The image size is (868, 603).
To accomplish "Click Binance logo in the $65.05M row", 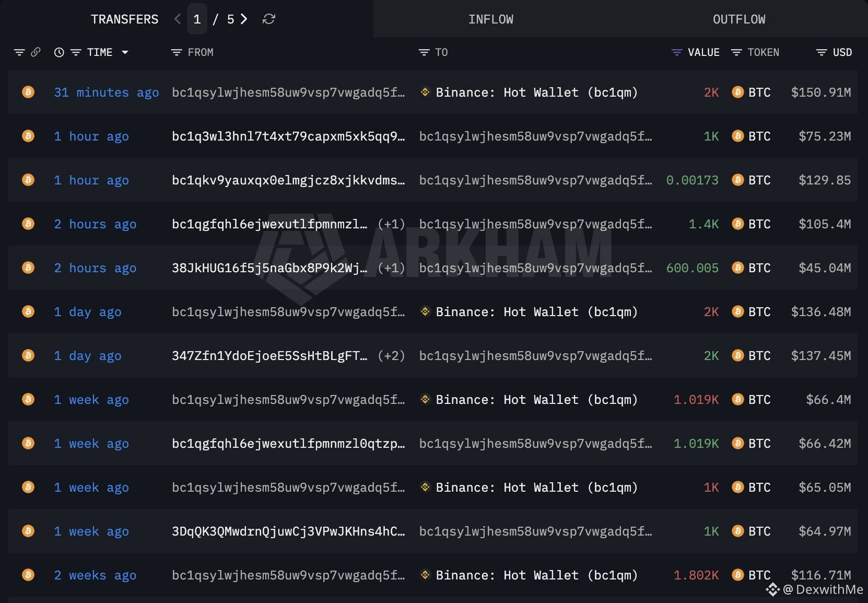I will [425, 488].
